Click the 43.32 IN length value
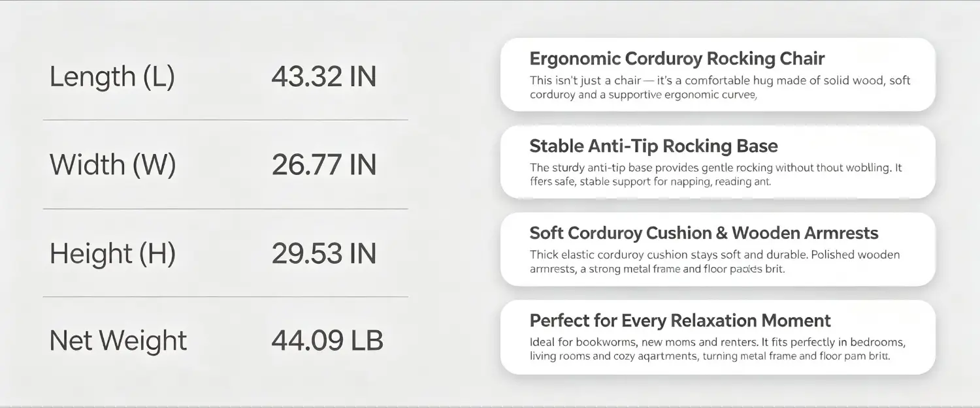 [x=324, y=77]
